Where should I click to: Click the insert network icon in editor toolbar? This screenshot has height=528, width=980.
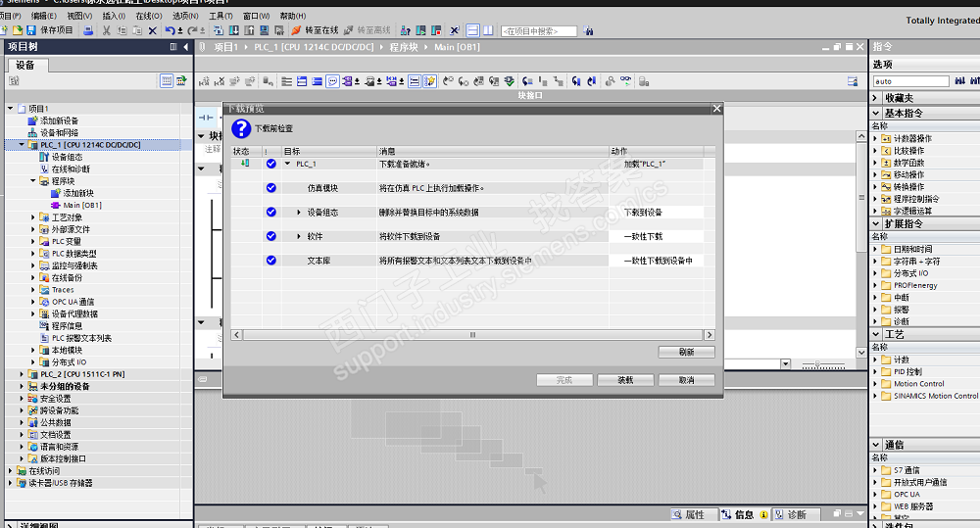coord(205,81)
